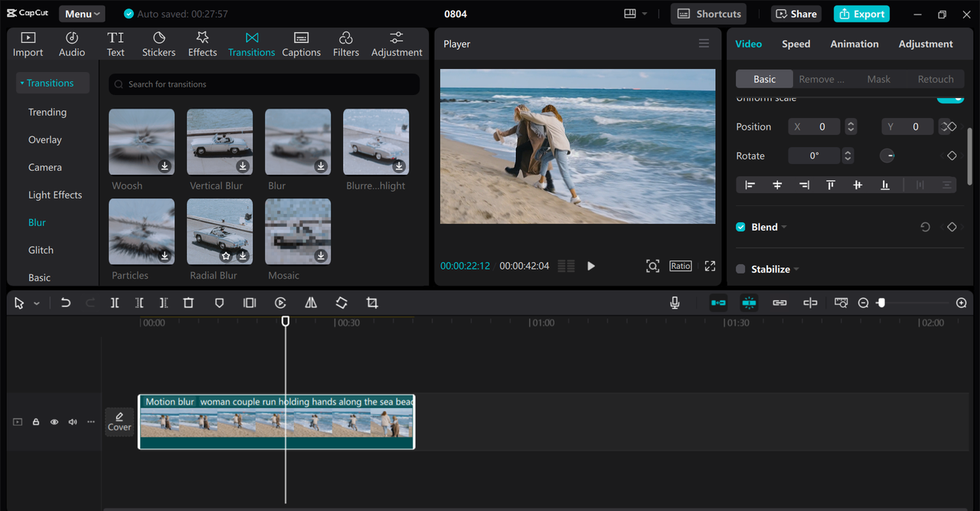Click the Cover button on timeline
This screenshot has width=980, height=511.
click(119, 422)
